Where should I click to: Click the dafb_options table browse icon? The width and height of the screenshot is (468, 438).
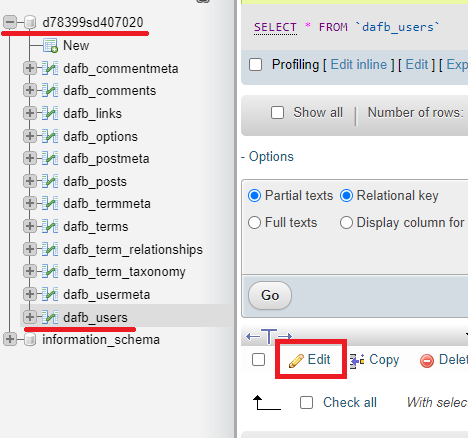tap(50, 136)
